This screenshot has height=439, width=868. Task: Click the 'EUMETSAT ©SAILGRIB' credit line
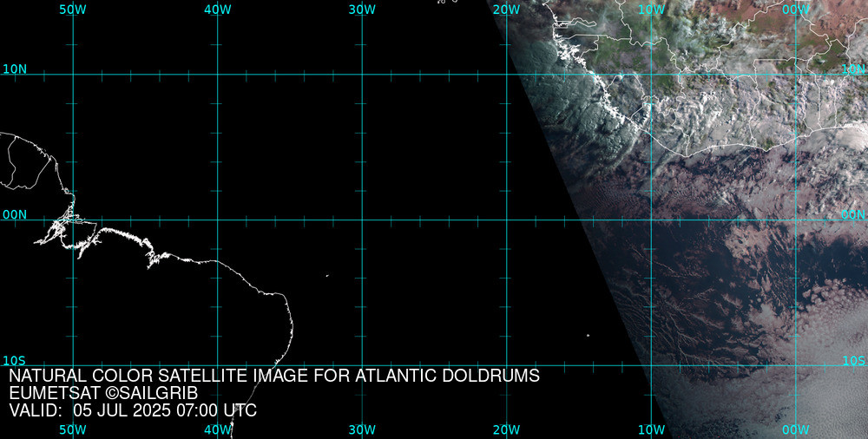[103, 394]
